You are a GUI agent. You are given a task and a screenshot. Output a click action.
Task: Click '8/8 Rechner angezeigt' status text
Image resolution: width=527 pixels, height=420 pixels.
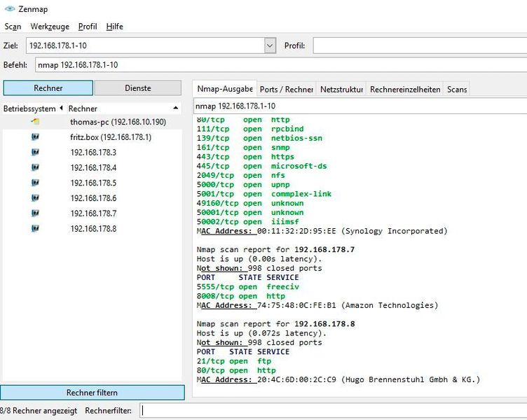click(x=39, y=411)
